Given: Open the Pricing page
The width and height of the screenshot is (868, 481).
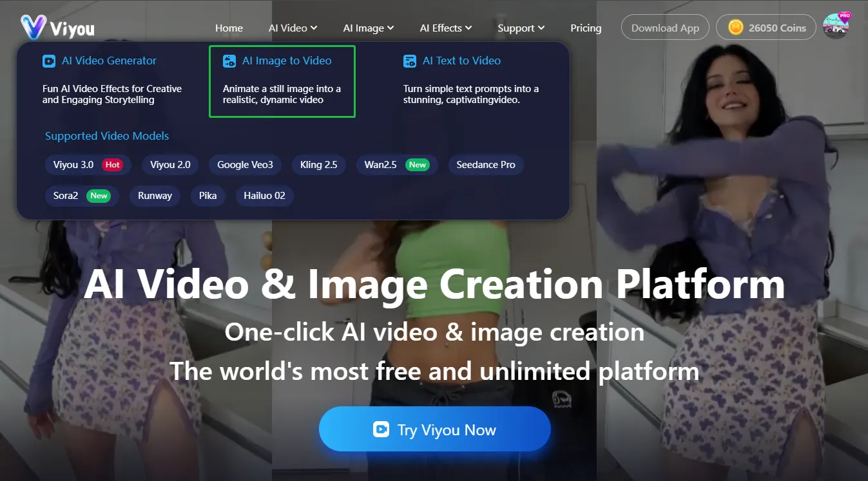Looking at the screenshot, I should pyautogui.click(x=585, y=28).
